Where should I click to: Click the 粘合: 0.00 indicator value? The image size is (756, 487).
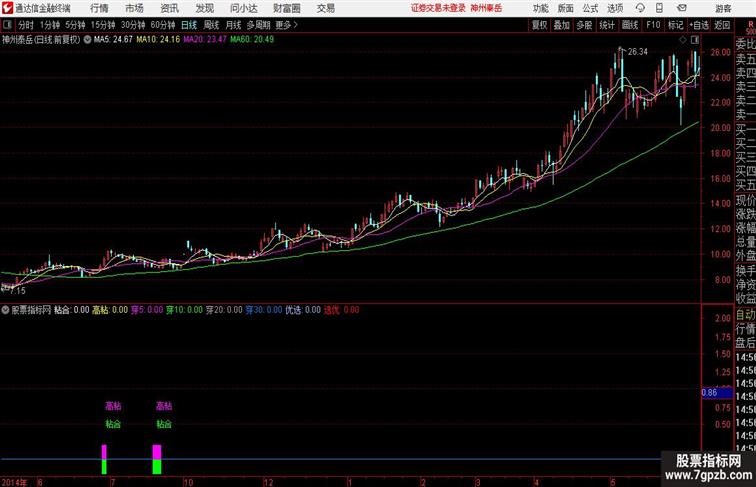coord(71,310)
